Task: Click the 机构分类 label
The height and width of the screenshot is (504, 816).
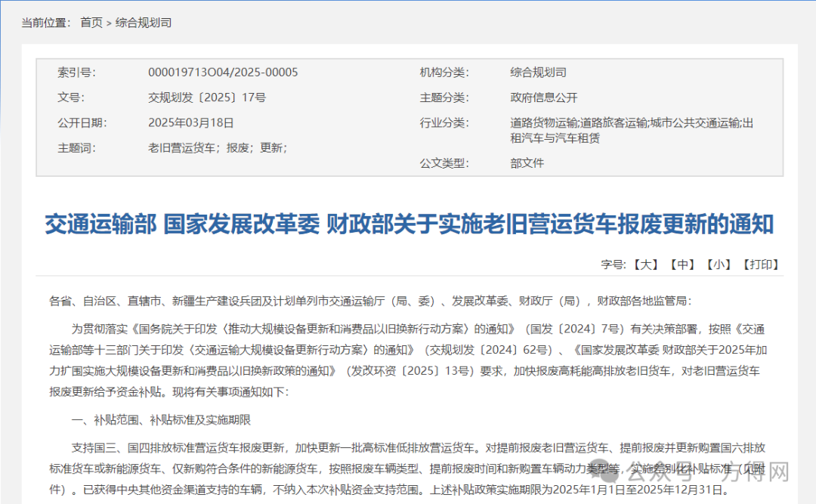Action: pos(444,73)
